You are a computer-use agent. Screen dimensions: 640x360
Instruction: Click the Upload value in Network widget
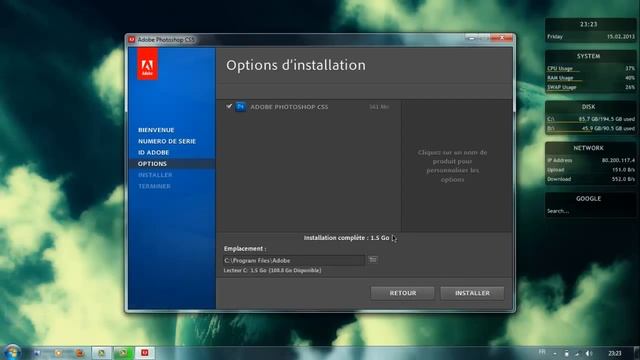624,170
